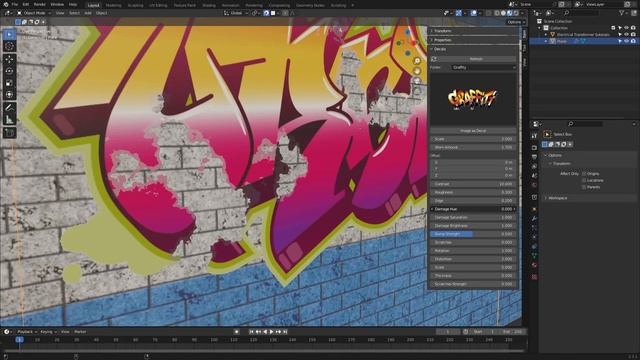Viewport: 640px width, 360px height.
Task: Open the Output properties tab icon
Action: (x=534, y=157)
